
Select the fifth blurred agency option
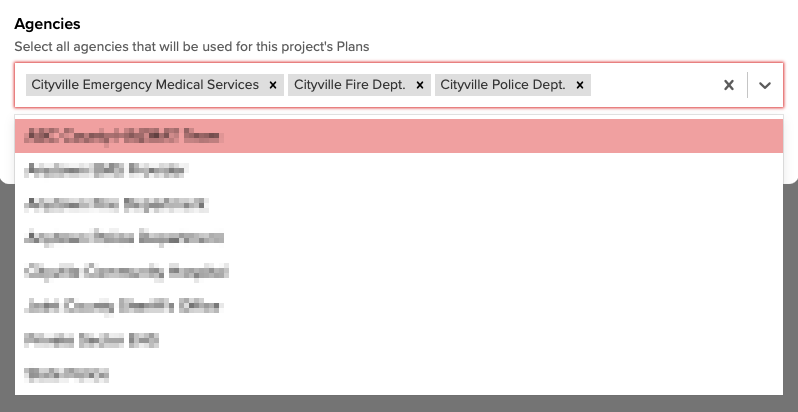399,272
